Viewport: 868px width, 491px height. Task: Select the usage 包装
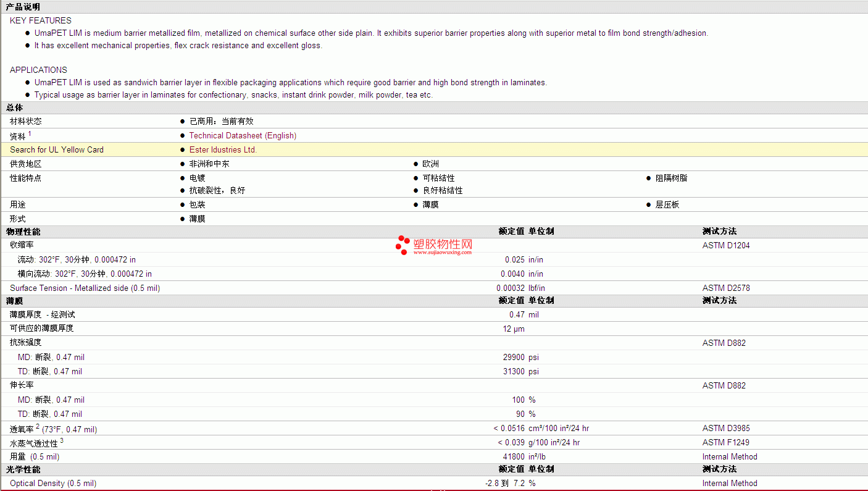pos(198,205)
